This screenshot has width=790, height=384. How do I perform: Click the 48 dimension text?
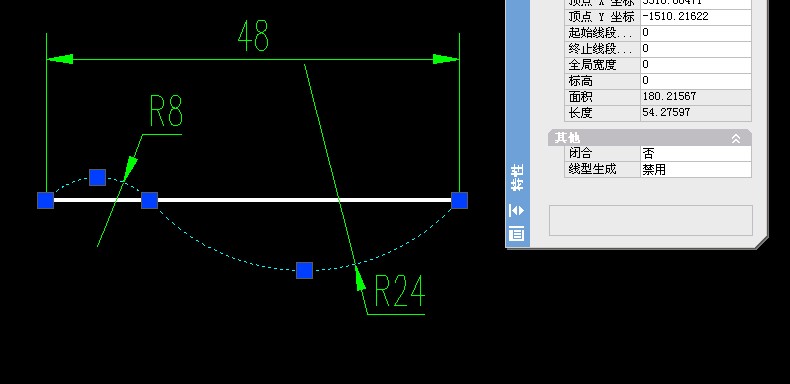253,36
